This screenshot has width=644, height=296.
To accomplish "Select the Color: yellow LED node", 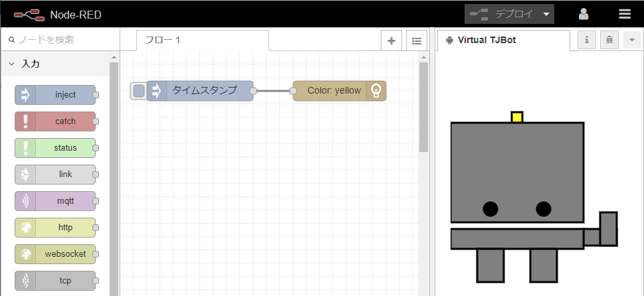I will 340,91.
